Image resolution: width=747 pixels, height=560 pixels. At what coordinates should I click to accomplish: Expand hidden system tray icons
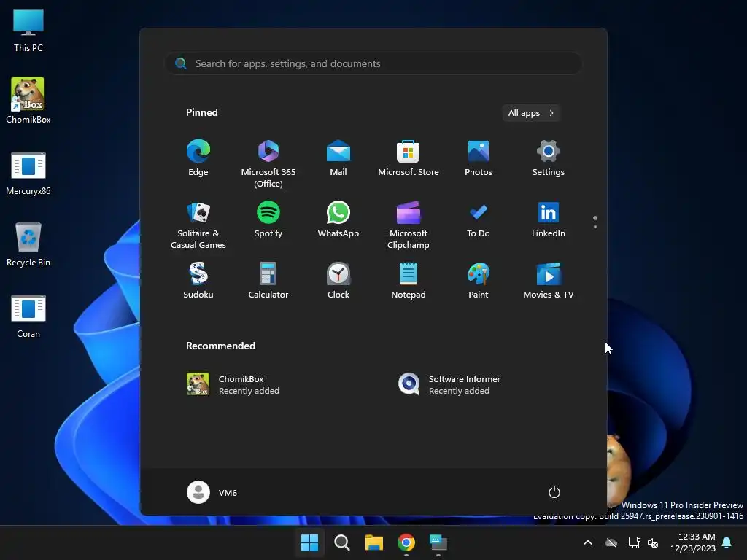pos(588,542)
